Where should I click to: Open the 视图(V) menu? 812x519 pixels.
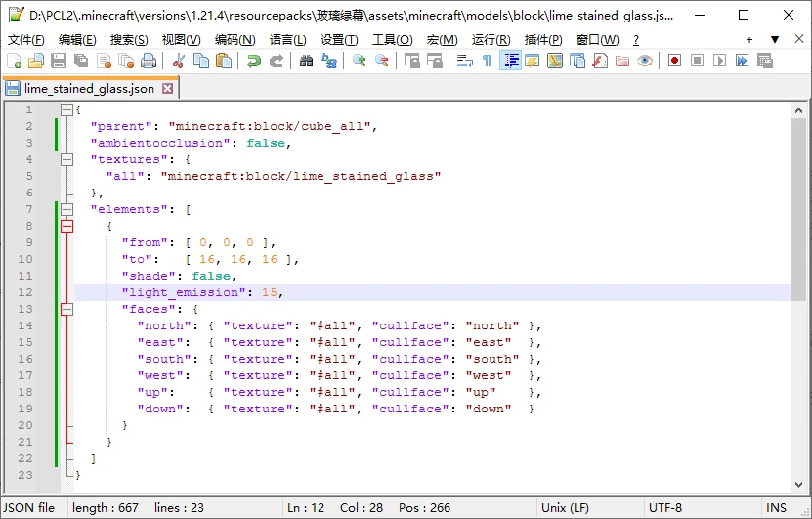click(181, 40)
